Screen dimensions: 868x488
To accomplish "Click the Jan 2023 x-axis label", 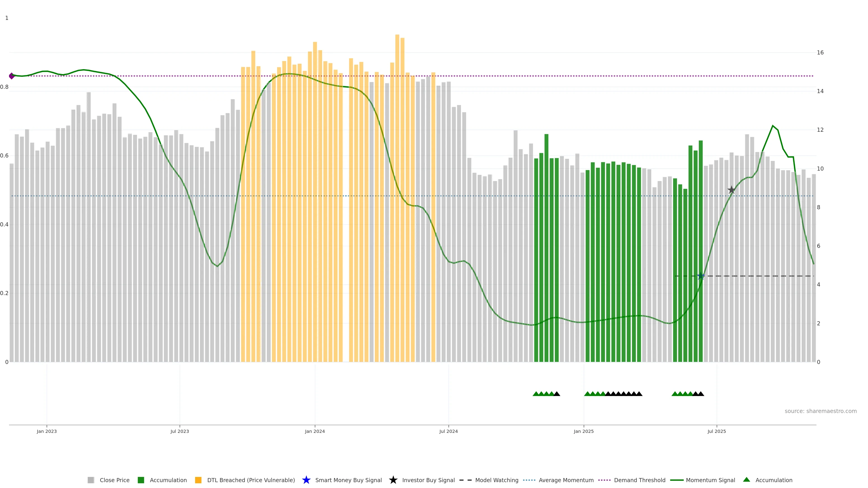I will click(x=47, y=431).
